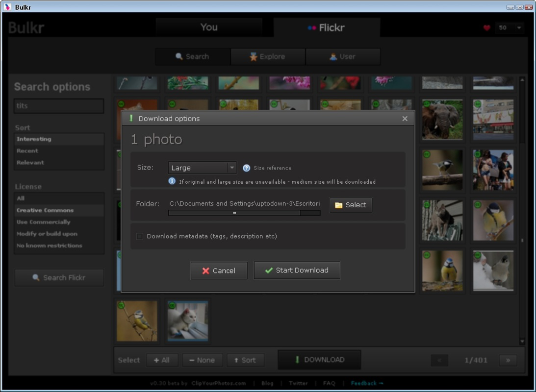Close the Download options dialog

[405, 119]
